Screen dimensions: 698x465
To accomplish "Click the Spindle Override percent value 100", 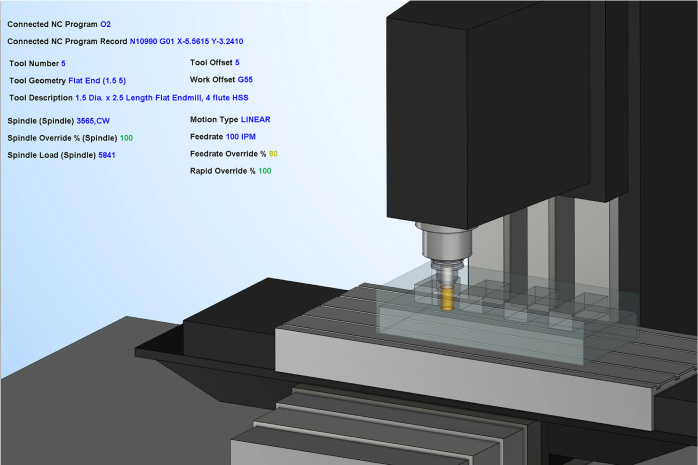I will click(126, 137).
